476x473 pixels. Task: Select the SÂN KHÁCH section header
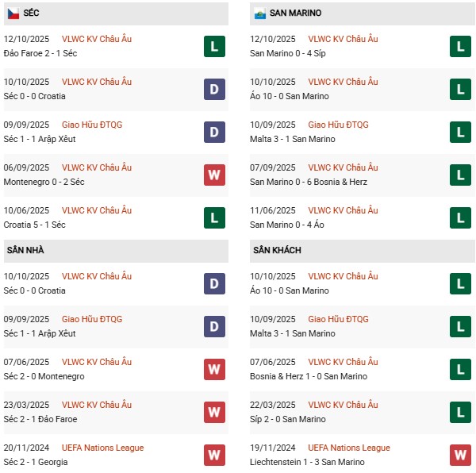pyautogui.click(x=277, y=250)
